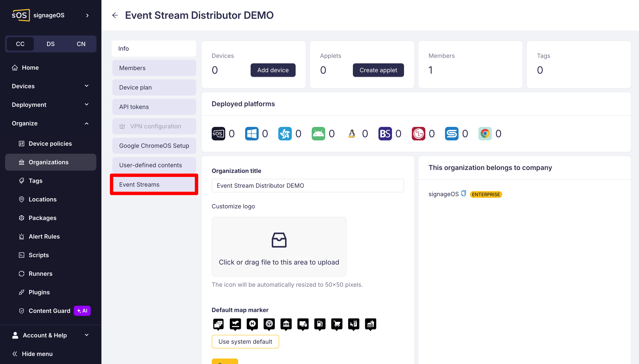Choose the hospital H map marker
Viewport: 639px width, 364px height.
[x=252, y=324]
